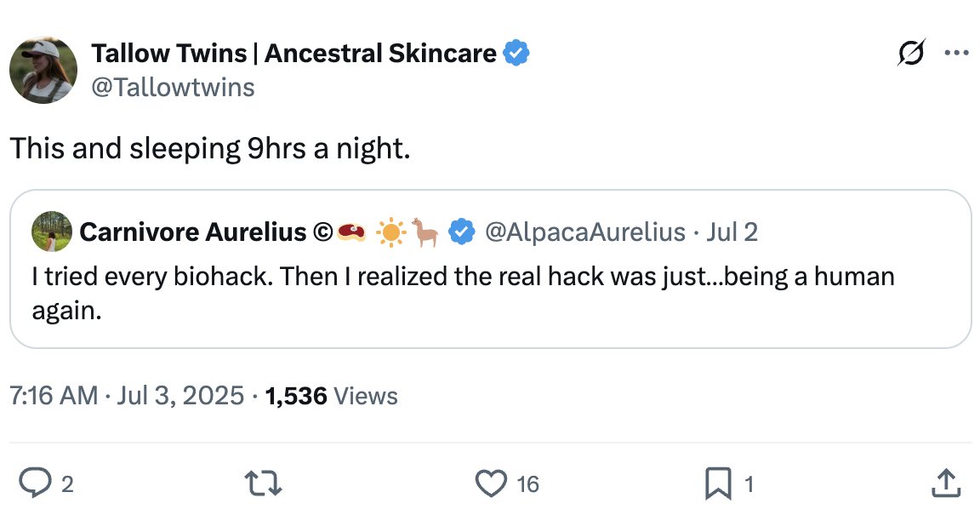Click Carnivore Aurelius blue verified checkmark

click(461, 232)
